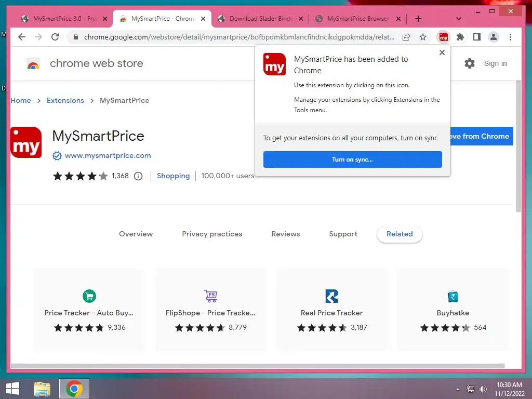
Task: Open the Shopping category link
Action: 173,176
